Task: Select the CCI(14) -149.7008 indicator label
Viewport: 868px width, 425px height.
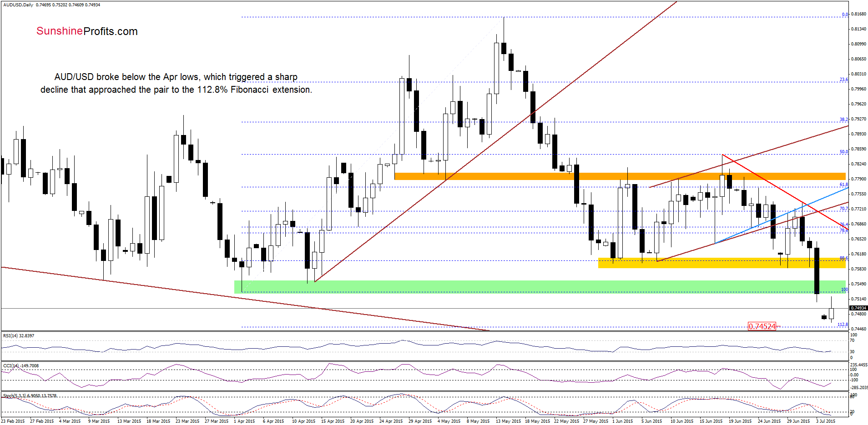Action: pyautogui.click(x=21, y=365)
